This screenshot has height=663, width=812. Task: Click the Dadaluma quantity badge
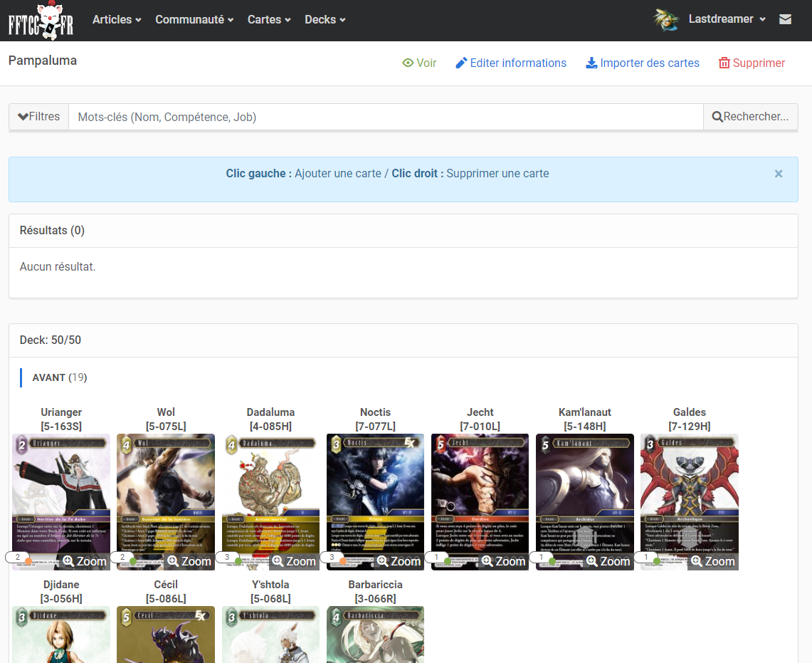(227, 558)
